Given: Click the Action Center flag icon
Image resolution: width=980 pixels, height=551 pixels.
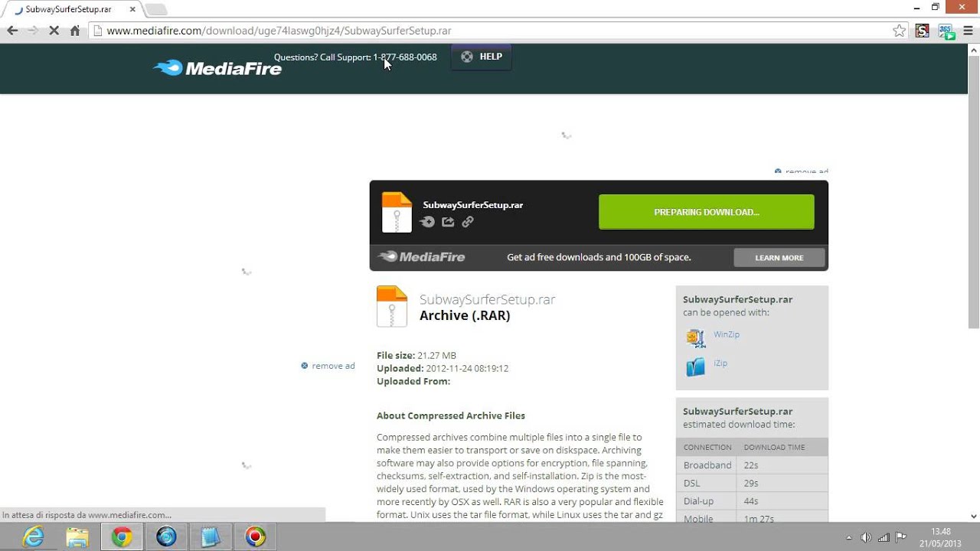Looking at the screenshot, I should click(901, 537).
